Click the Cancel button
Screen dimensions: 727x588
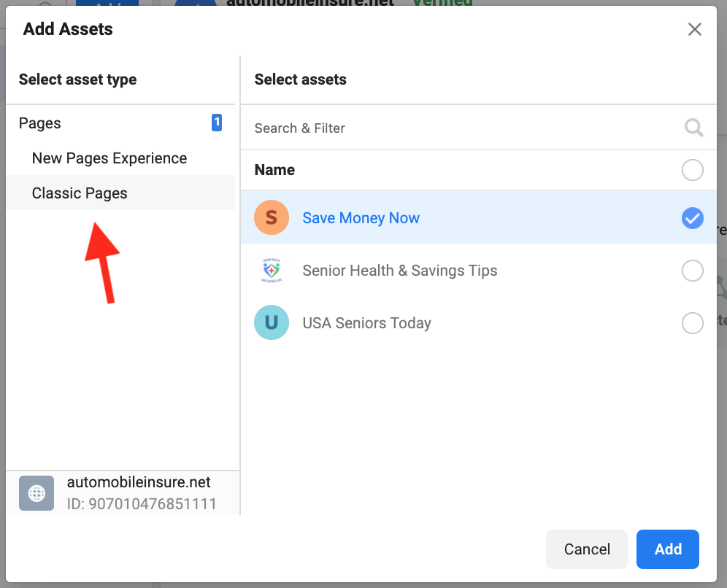[x=587, y=549]
